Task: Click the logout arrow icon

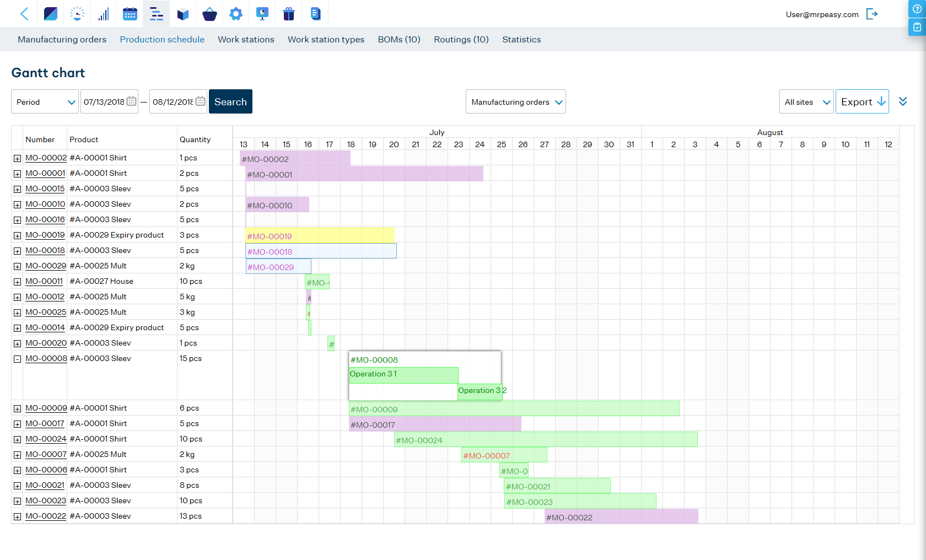Action: pyautogui.click(x=872, y=14)
